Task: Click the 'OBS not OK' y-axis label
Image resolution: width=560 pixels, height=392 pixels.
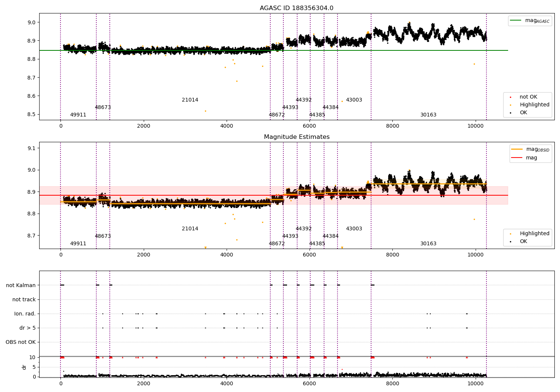Action: click(21, 342)
